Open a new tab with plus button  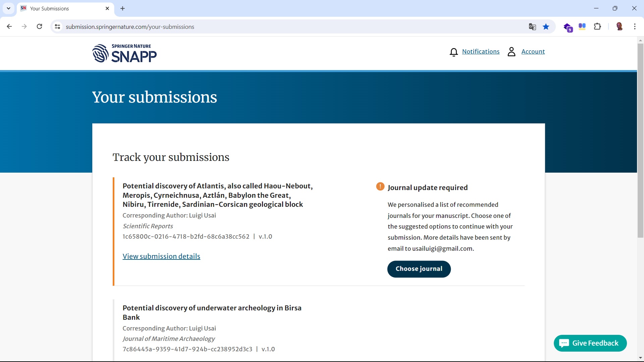[x=123, y=8]
